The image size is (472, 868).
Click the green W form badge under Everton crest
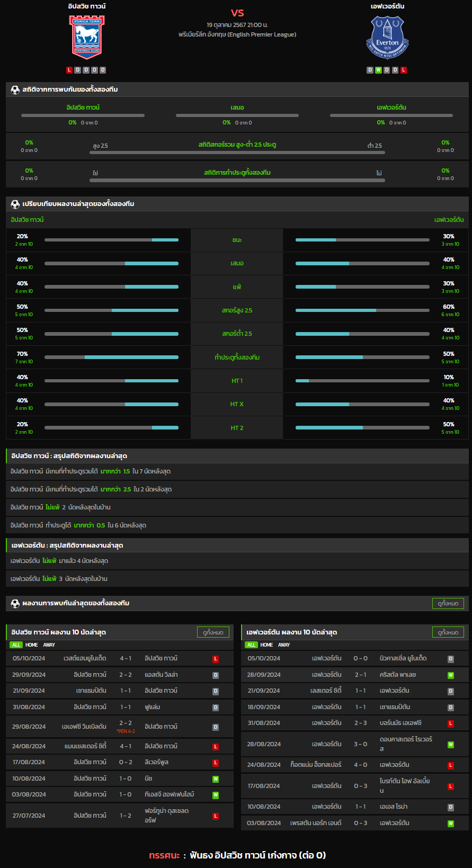click(378, 70)
